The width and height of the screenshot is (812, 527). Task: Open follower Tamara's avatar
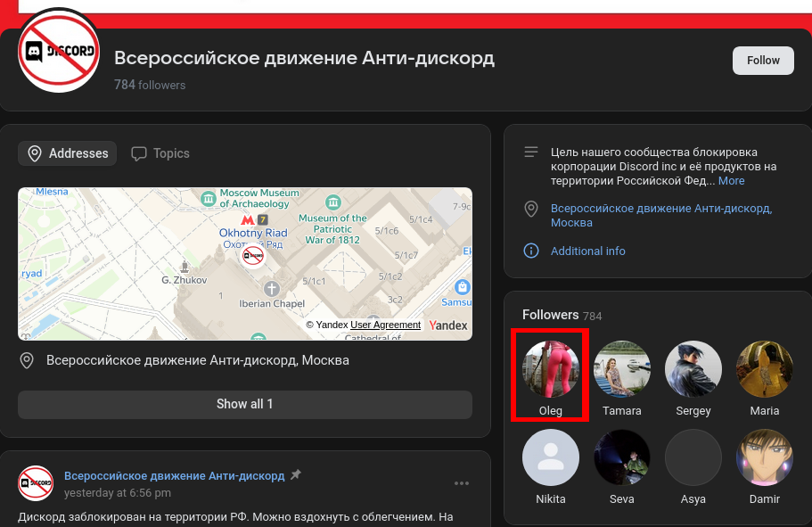point(621,369)
